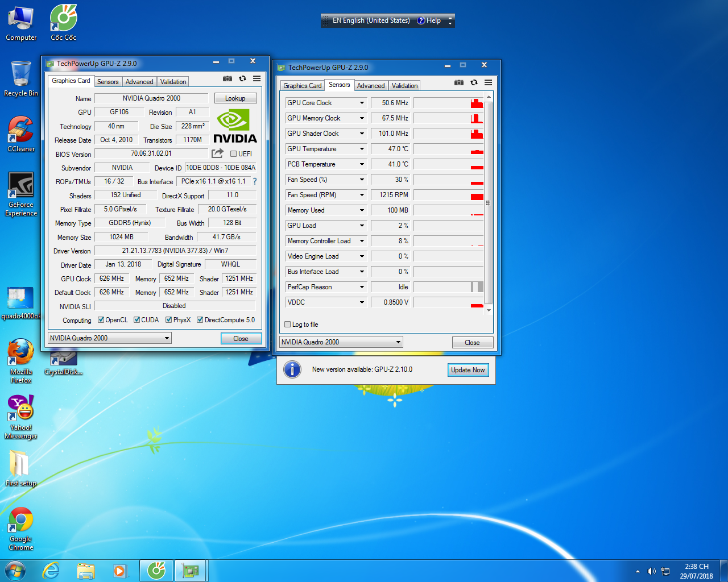Expand Fan Speed (RPM) sensor dropdown
Screen dimensions: 728x582
point(362,195)
